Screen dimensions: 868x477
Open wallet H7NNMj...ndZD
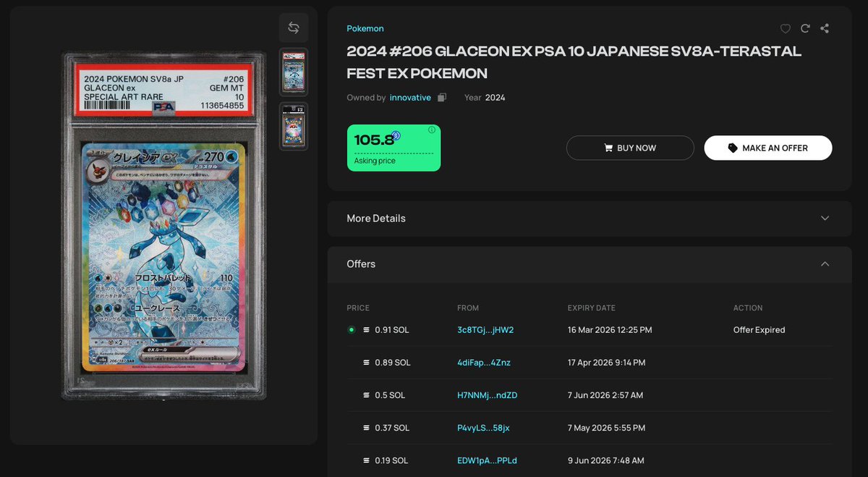(488, 395)
